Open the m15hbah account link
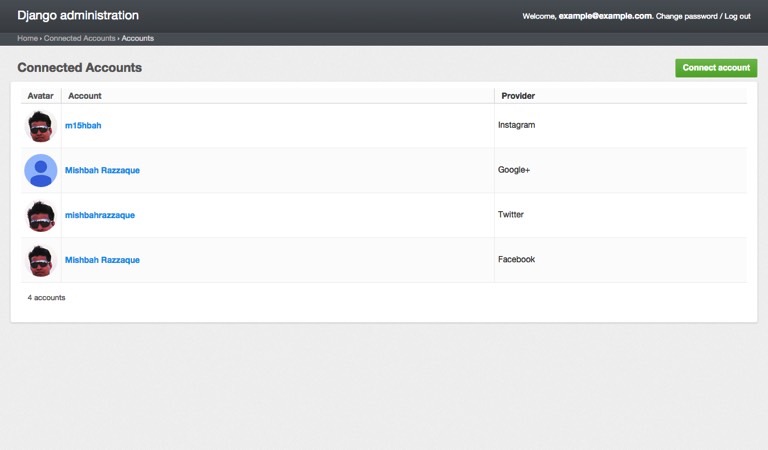Screen dimensions: 768x450 [x=83, y=126]
